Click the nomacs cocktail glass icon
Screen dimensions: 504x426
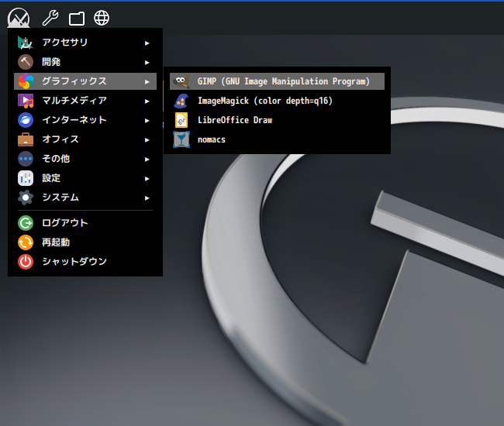tap(181, 139)
